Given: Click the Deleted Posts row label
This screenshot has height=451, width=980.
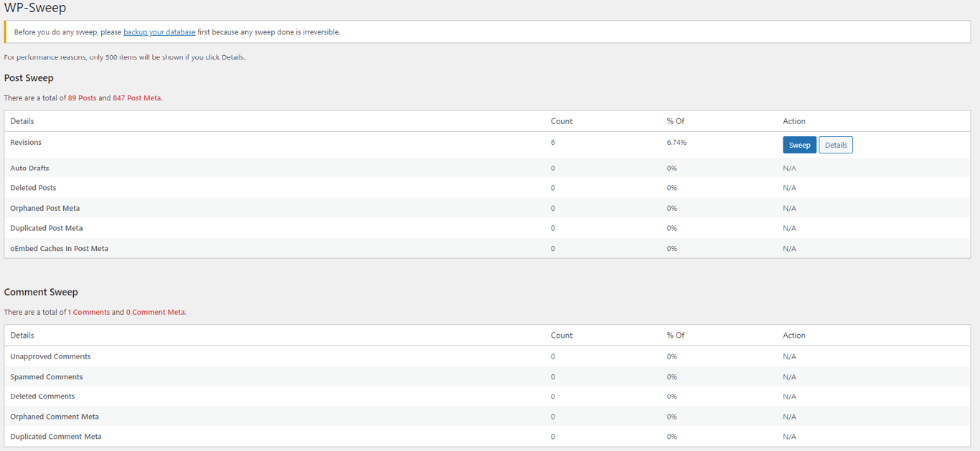Looking at the screenshot, I should point(33,187).
